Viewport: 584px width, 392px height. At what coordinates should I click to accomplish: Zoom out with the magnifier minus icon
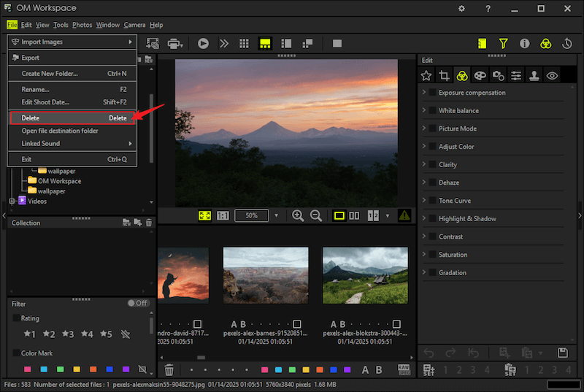(316, 215)
